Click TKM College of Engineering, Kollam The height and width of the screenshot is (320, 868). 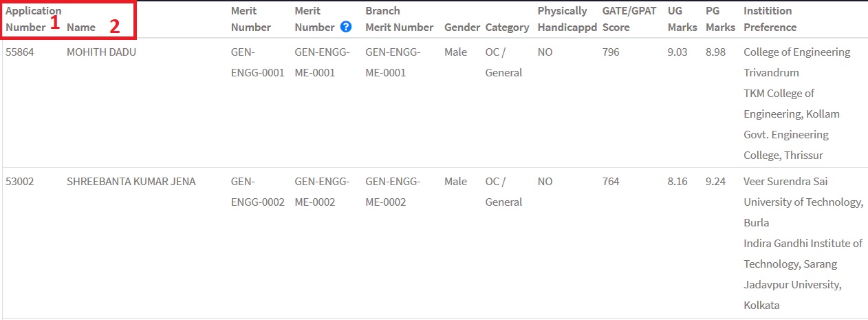pyautogui.click(x=791, y=103)
